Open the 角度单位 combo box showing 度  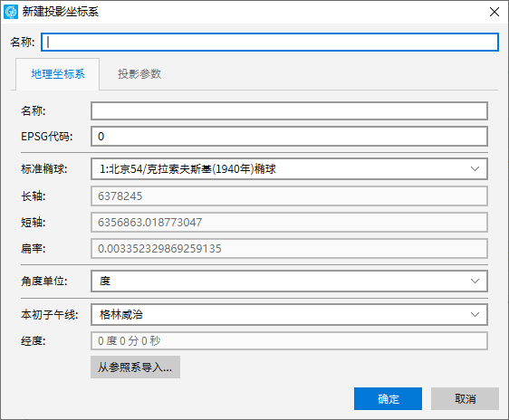pos(289,281)
